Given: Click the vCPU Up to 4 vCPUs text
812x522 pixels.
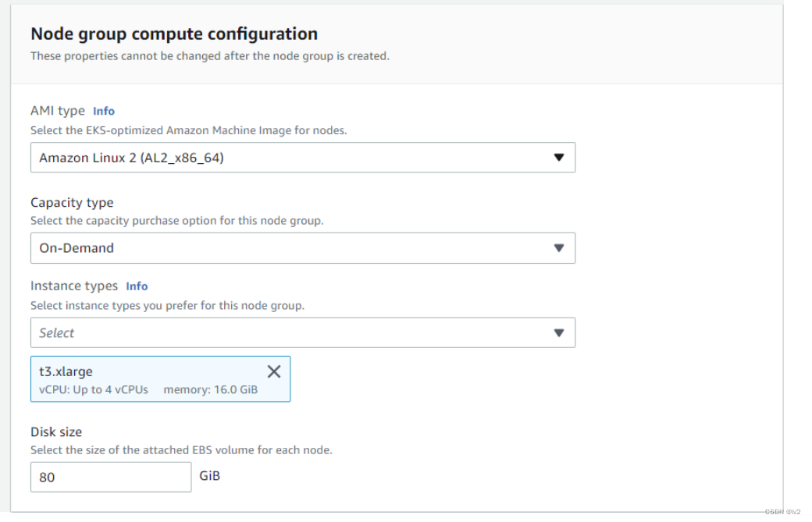Looking at the screenshot, I should pyautogui.click(x=94, y=389).
